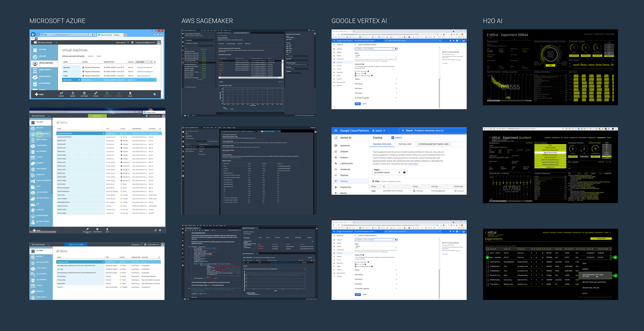Choose RETRAIN FINAL PIPELINE menu entry

point(591,288)
